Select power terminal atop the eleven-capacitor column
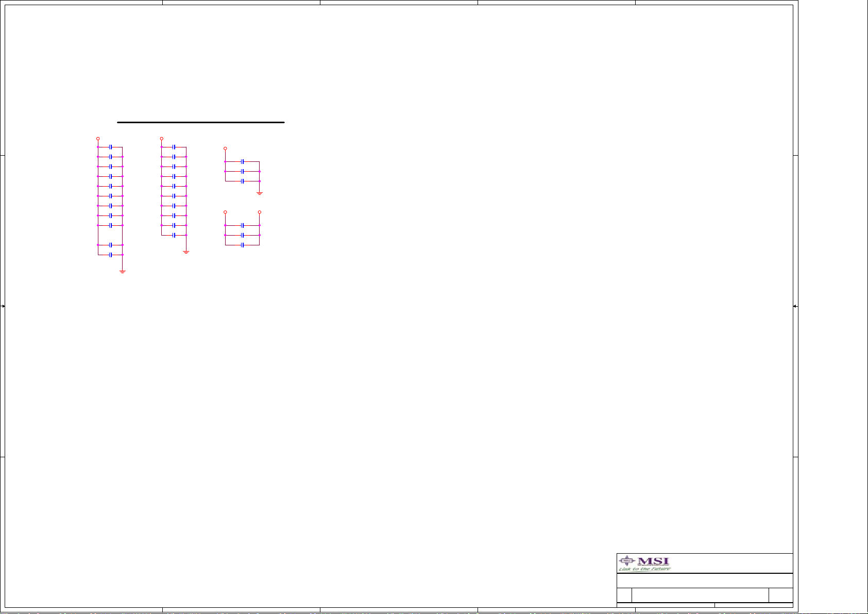The image size is (868, 614). [98, 139]
